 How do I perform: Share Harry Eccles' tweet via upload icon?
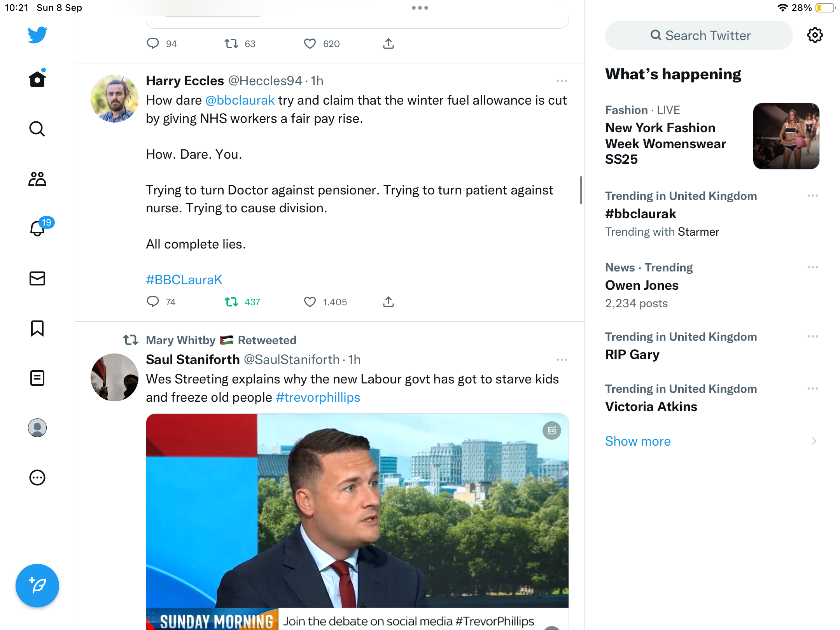click(x=388, y=302)
